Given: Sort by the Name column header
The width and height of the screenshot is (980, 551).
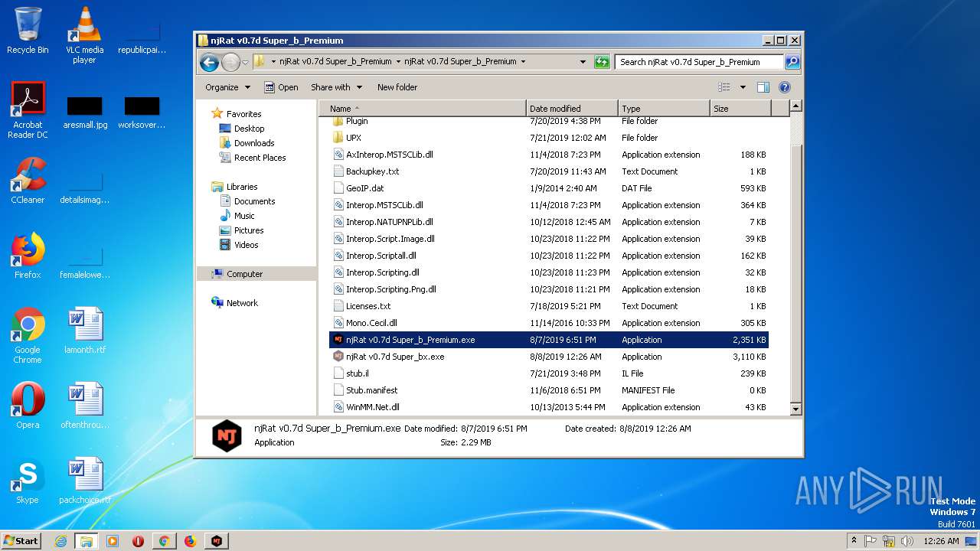Looking at the screenshot, I should 423,109.
